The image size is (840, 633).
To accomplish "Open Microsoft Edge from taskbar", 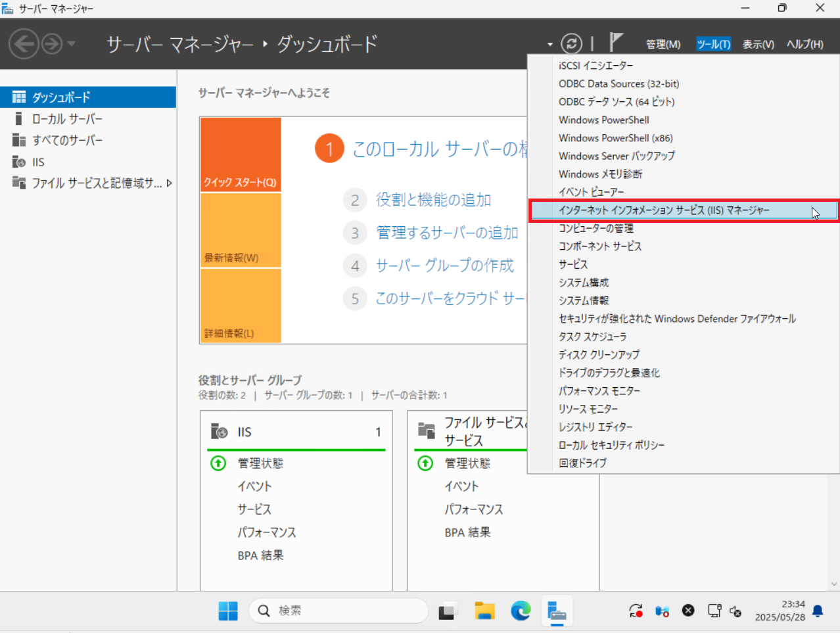I will pyautogui.click(x=521, y=611).
